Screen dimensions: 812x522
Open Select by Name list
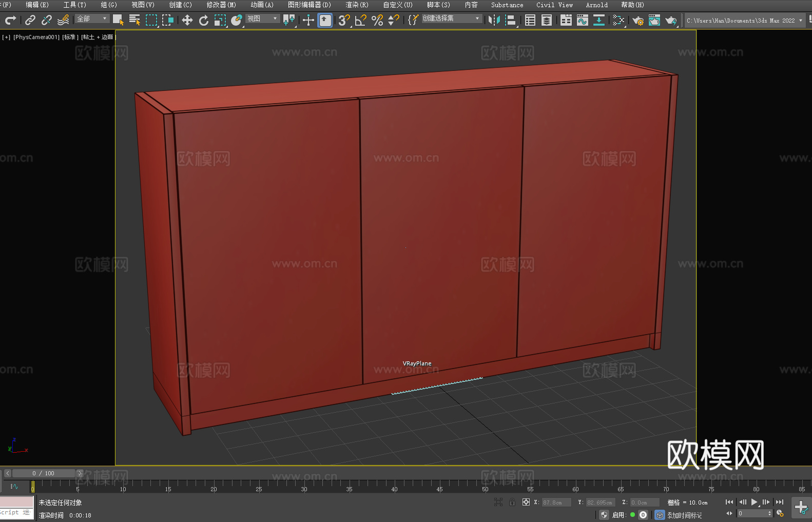[134, 20]
